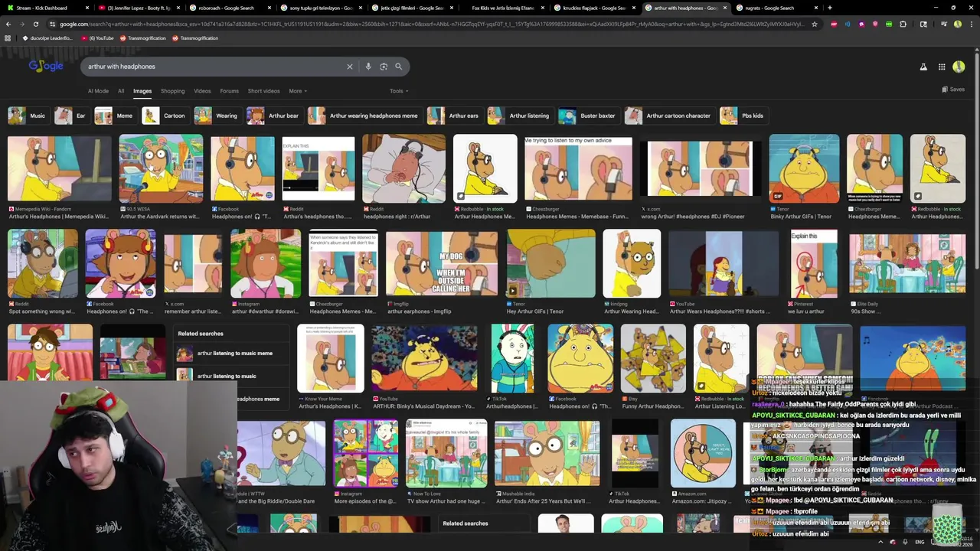Viewport: 980px width, 551px height.
Task: Open the ARTHUR Binky's Musical Daydream thumbnail
Action: pos(424,358)
